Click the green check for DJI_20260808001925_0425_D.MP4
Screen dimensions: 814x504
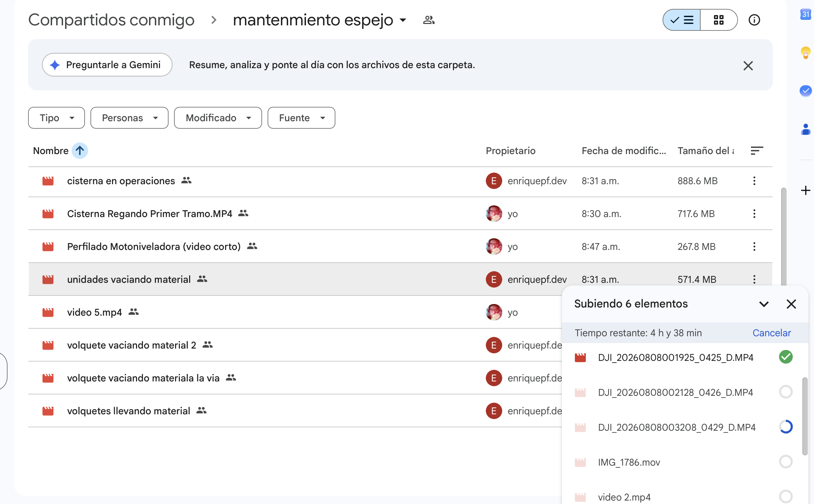tap(786, 357)
